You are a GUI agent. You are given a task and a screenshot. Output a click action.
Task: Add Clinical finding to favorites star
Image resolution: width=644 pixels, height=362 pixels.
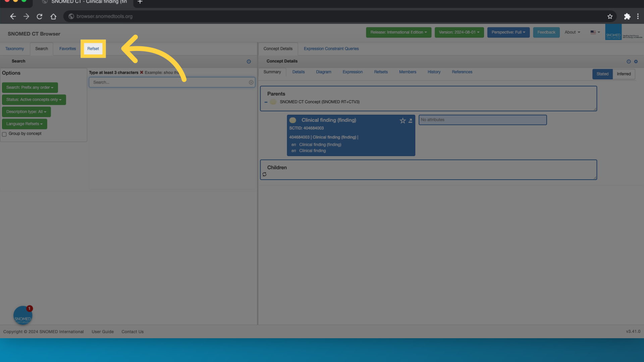point(402,121)
